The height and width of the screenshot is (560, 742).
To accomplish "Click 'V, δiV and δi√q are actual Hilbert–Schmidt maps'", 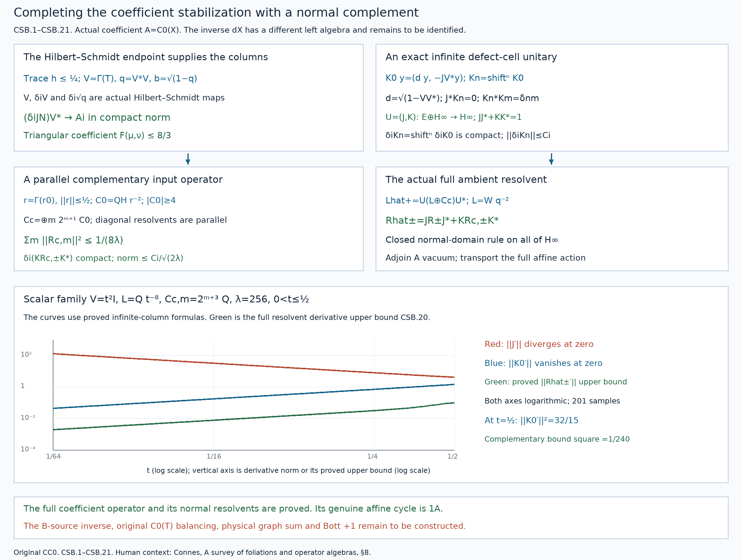I will tap(124, 97).
